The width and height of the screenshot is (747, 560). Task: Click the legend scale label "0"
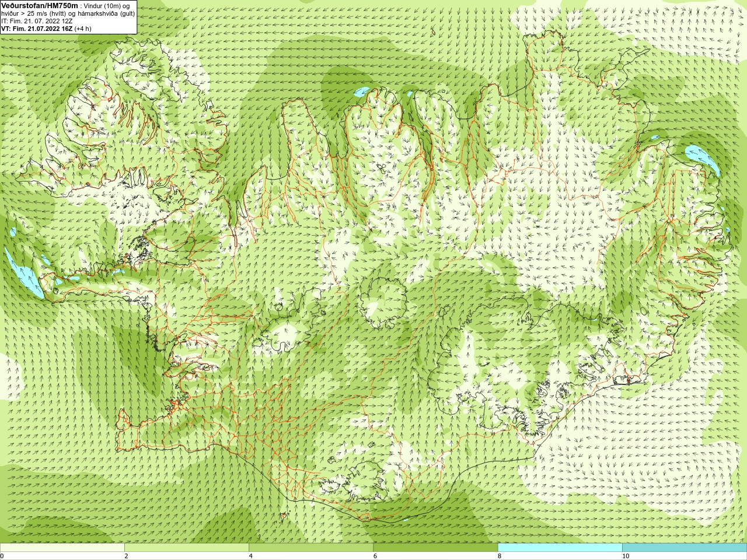click(2, 556)
